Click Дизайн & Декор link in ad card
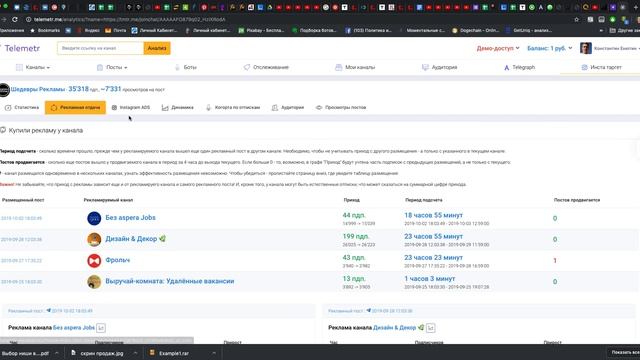This screenshot has width=640, height=360. pos(394,328)
